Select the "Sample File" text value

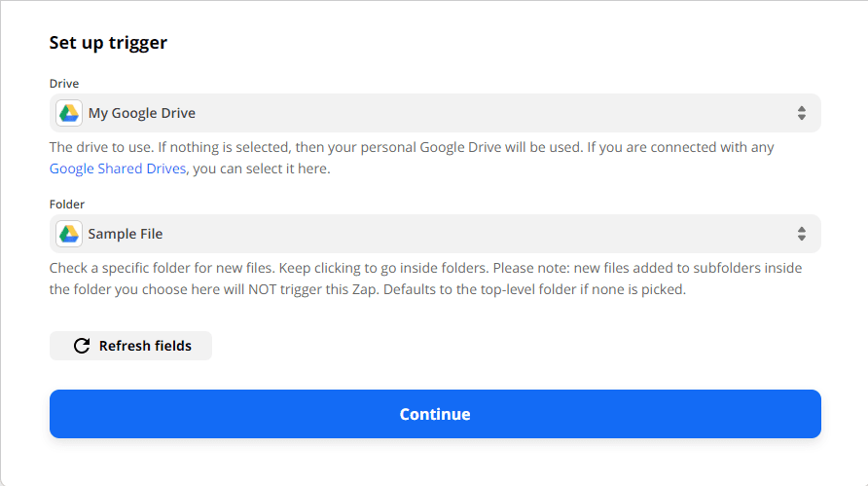[x=126, y=234]
